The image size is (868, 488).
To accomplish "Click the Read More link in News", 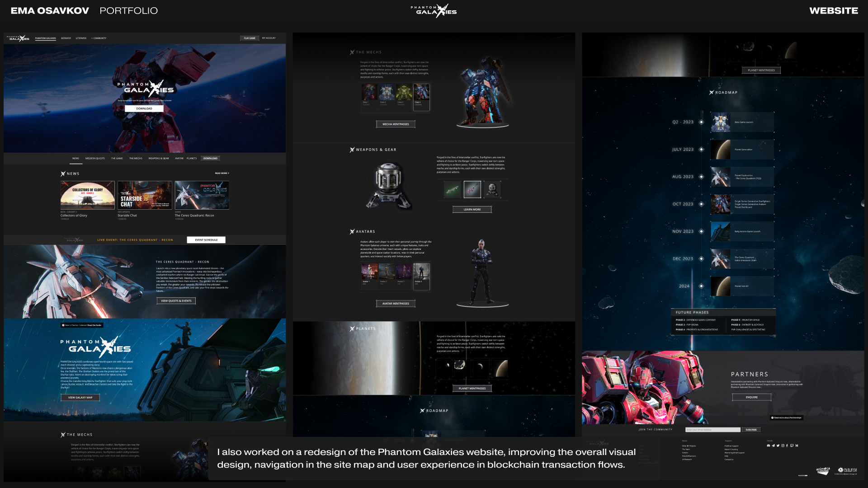I will tap(222, 174).
